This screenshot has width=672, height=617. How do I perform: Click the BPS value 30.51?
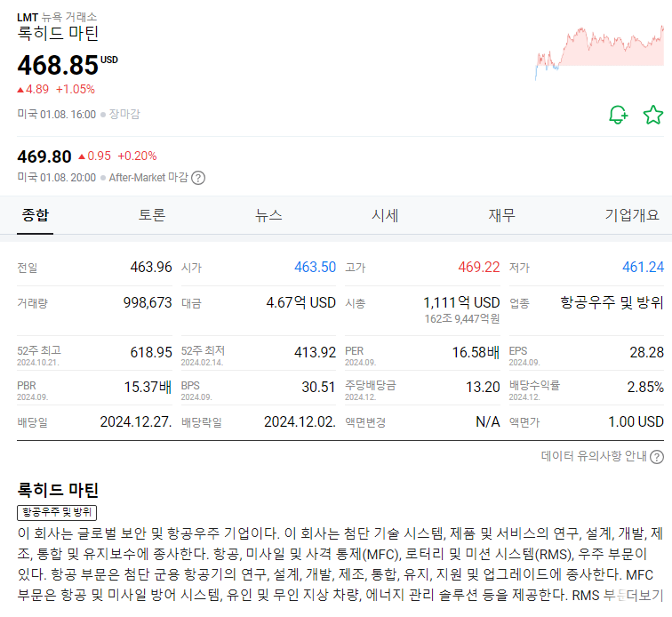point(318,387)
